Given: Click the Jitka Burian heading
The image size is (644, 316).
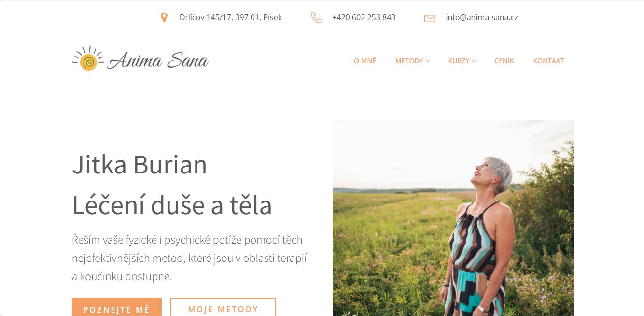Looking at the screenshot, I should [140, 165].
